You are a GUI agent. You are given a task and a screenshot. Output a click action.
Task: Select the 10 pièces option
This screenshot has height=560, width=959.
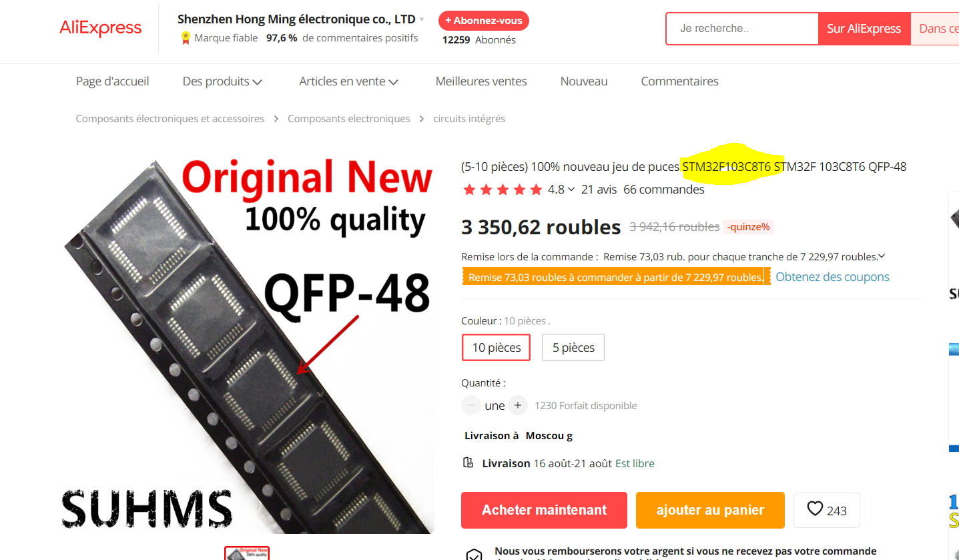pyautogui.click(x=497, y=348)
